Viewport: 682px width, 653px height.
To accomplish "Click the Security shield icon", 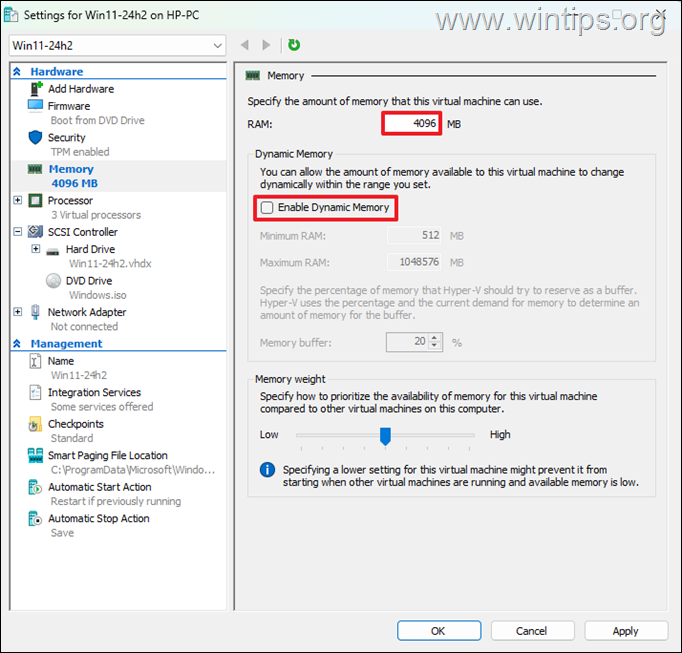I will point(35,137).
